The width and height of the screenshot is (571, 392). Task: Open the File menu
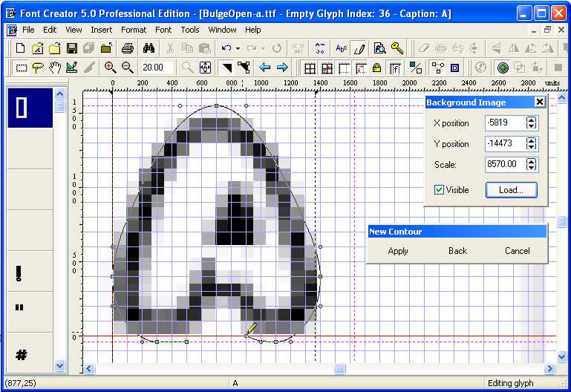[28, 30]
